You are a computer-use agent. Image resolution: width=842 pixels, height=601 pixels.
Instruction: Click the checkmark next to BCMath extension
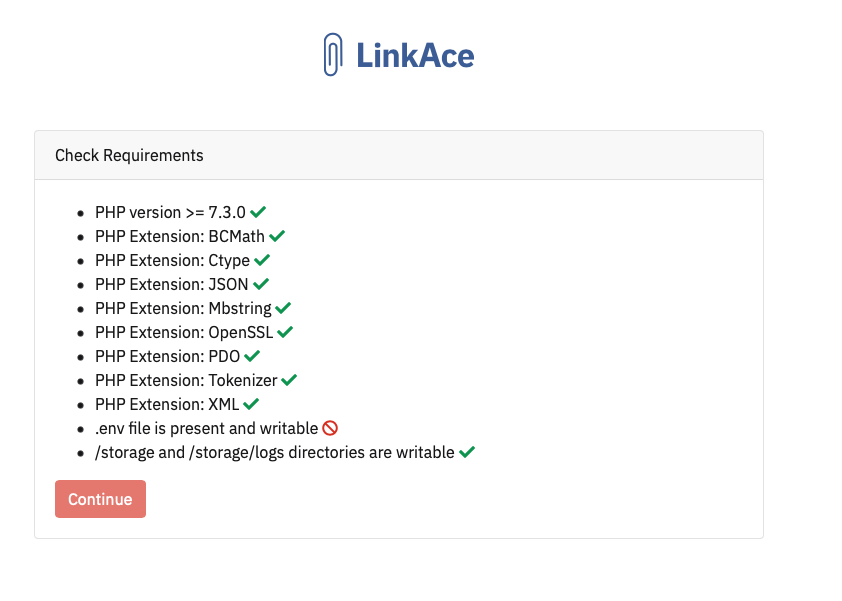(x=277, y=235)
